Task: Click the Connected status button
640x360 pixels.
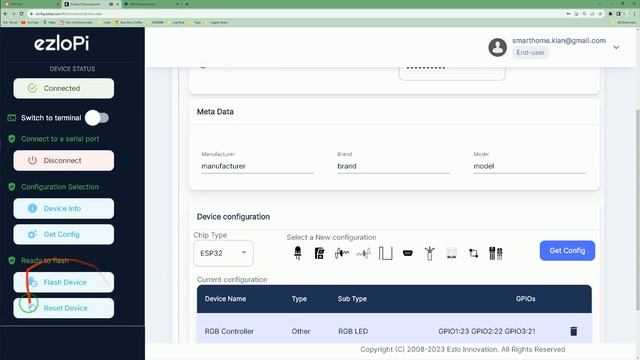Action: (x=64, y=88)
